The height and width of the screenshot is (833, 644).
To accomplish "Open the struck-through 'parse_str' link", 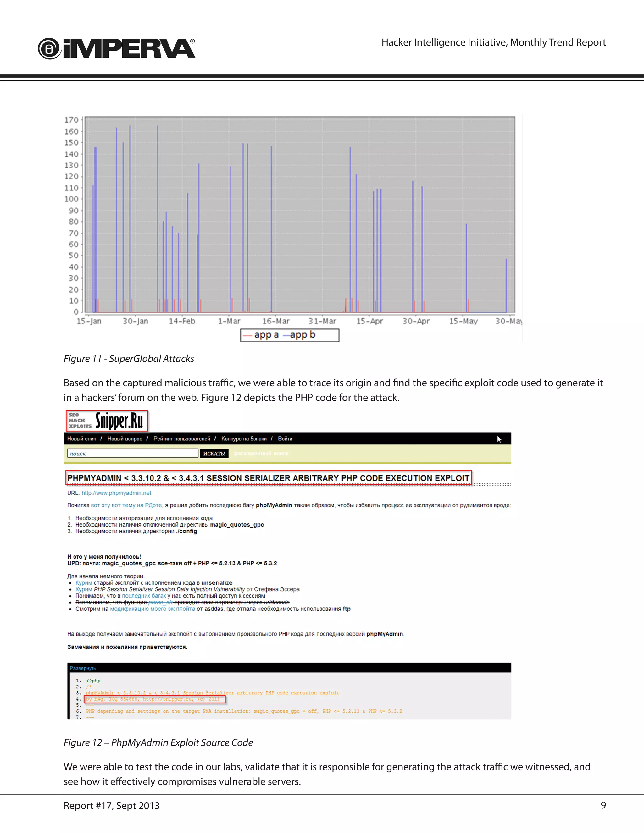I will [x=161, y=602].
